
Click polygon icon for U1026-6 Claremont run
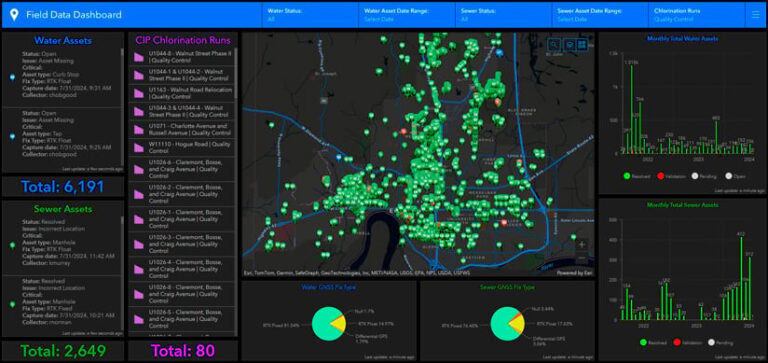[139, 169]
